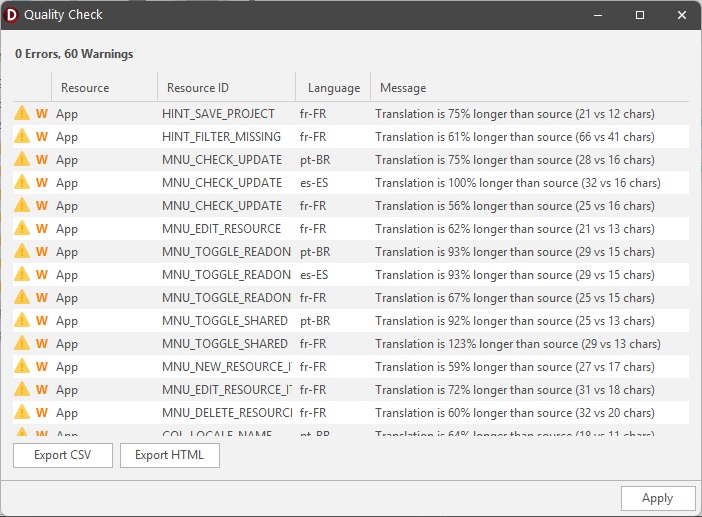702x517 pixels.
Task: Export warnings using Export CSV button
Action: point(63,456)
